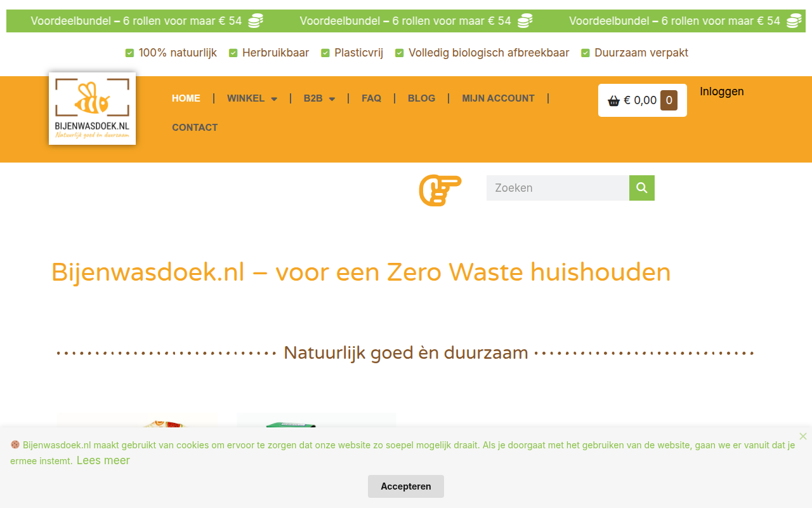The image size is (812, 508).
Task: Click the coin stack icon in first banner
Action: (x=256, y=21)
